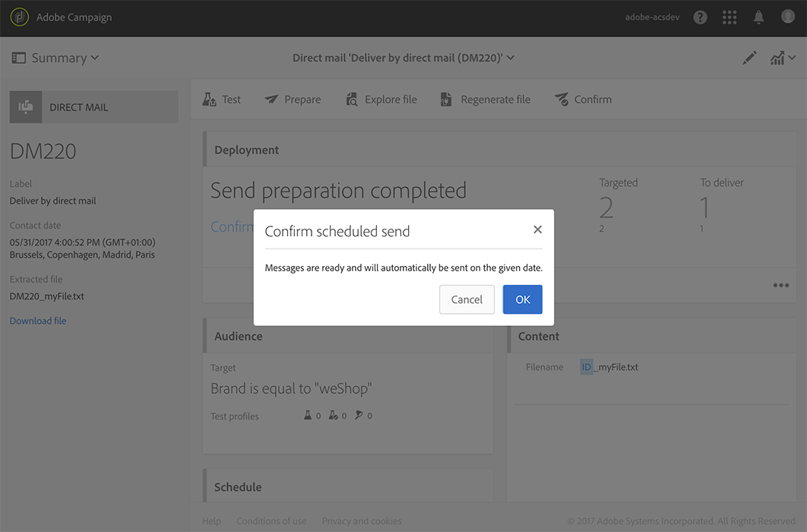This screenshot has height=532, width=807.
Task: Open Privacy and cookies link
Action: (x=361, y=521)
